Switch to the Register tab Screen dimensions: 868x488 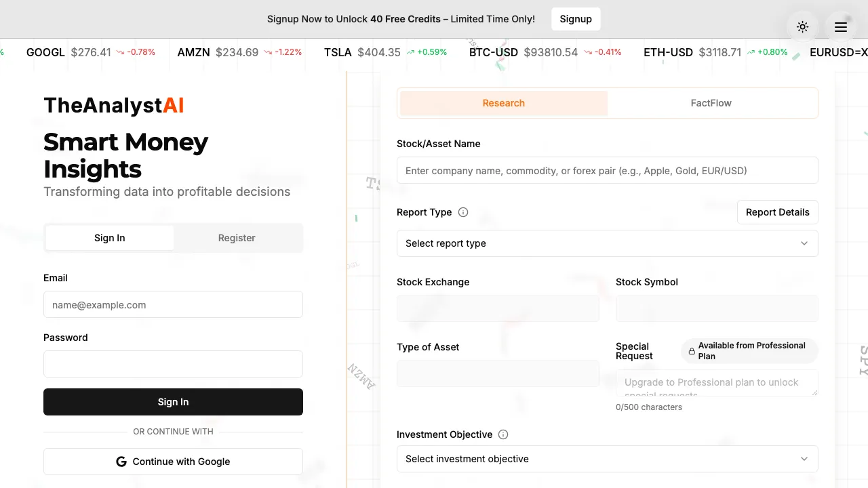[x=237, y=238]
